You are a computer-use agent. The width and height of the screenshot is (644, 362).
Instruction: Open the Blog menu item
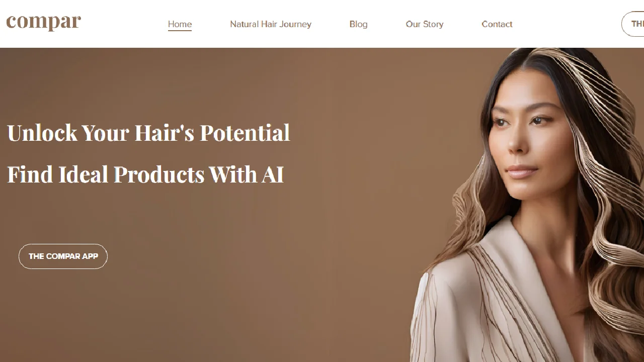[358, 24]
